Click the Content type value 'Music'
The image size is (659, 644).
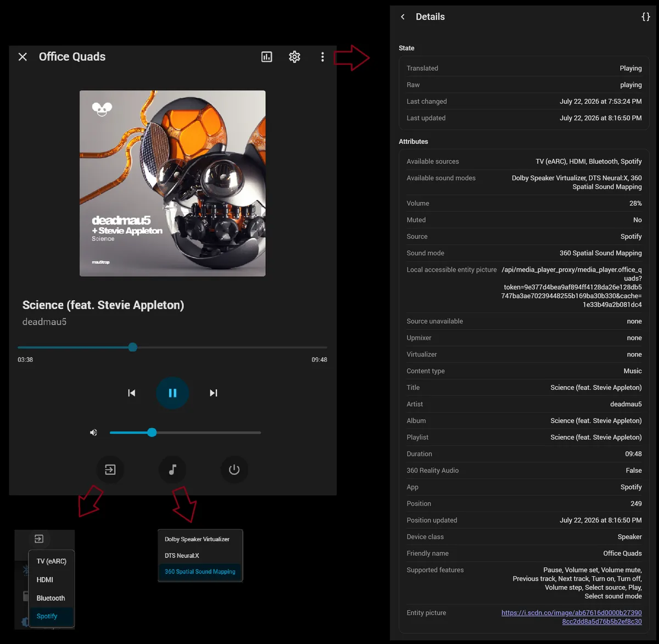click(x=633, y=371)
